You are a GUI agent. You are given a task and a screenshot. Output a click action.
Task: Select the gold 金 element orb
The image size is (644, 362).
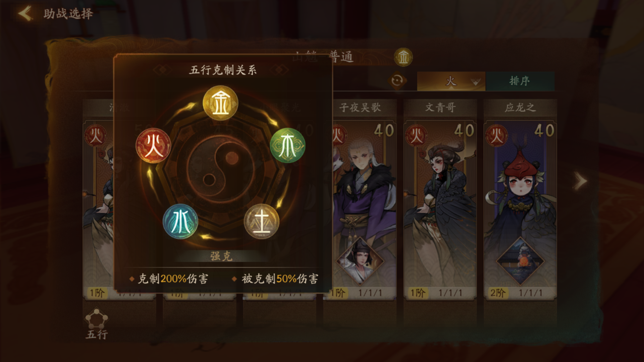[x=220, y=103]
